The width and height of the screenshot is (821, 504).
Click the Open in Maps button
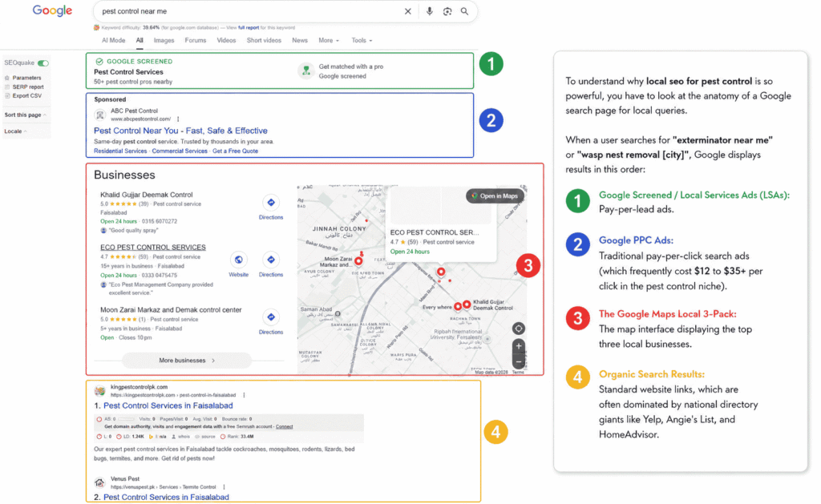[x=495, y=196]
